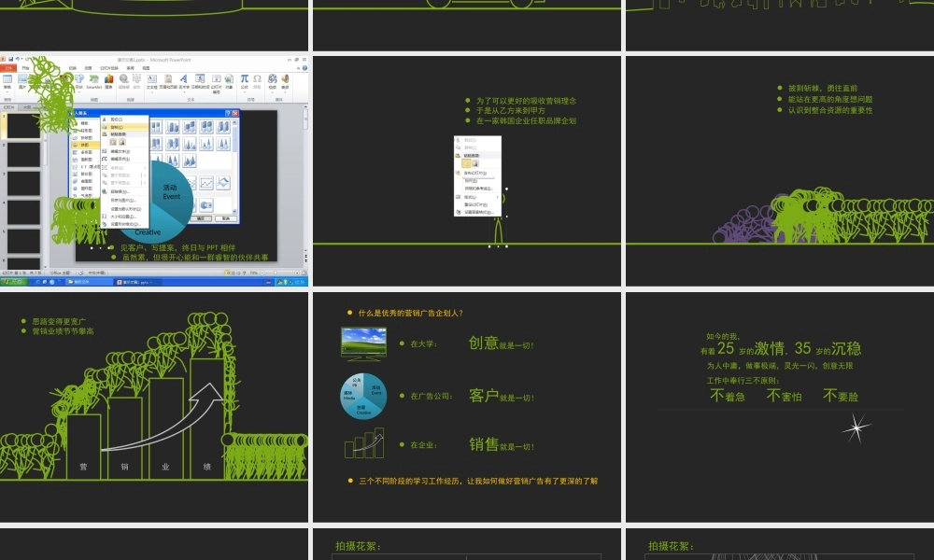This screenshot has height=560, width=934.
Task: Click the Windows 开始 start button
Action: pyautogui.click(x=13, y=281)
